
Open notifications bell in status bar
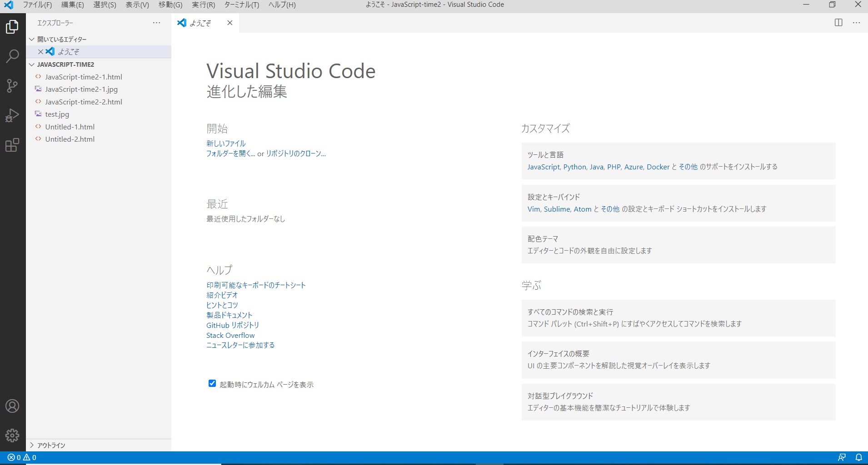click(858, 457)
